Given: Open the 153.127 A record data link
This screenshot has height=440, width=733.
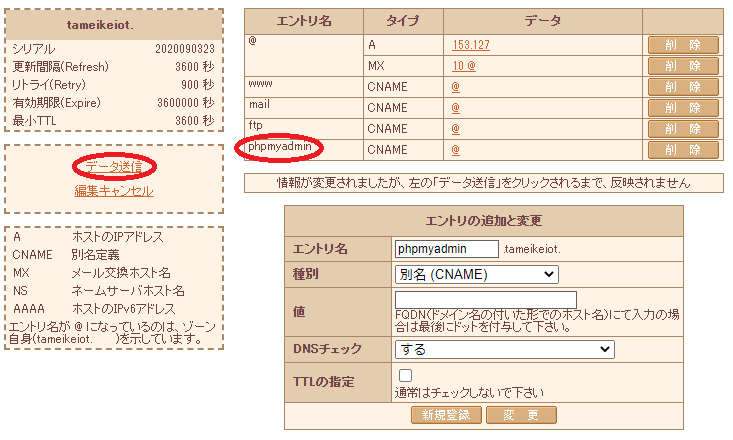Looking at the screenshot, I should coord(470,45).
